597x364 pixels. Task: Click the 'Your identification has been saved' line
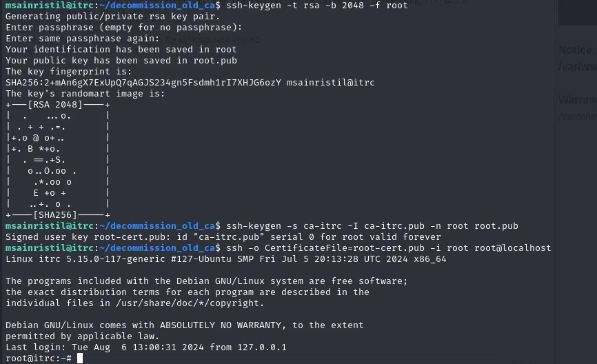[x=121, y=50]
